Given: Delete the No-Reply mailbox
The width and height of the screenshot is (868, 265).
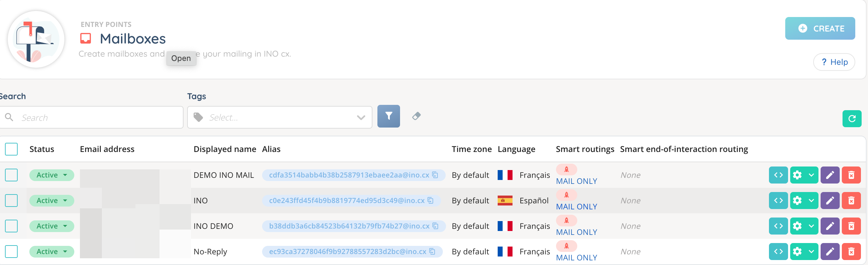Looking at the screenshot, I should point(851,252).
